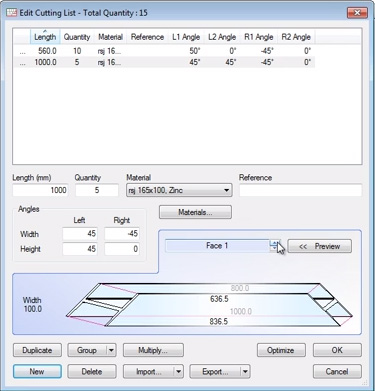375x391 pixels.
Task: Click the Material column header
Action: click(x=110, y=37)
